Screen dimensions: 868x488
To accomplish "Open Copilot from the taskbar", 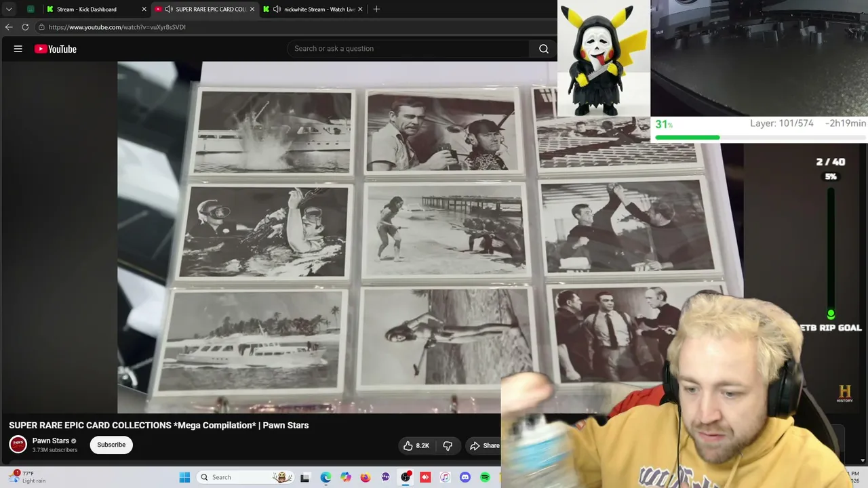I will click(346, 477).
